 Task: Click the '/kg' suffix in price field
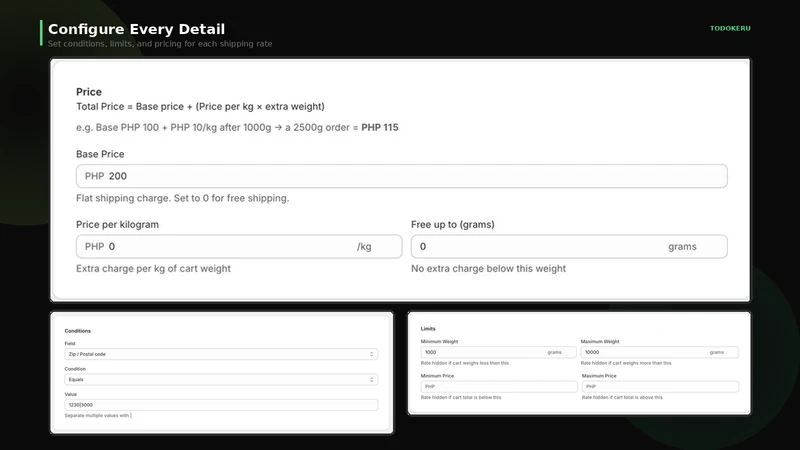(364, 247)
